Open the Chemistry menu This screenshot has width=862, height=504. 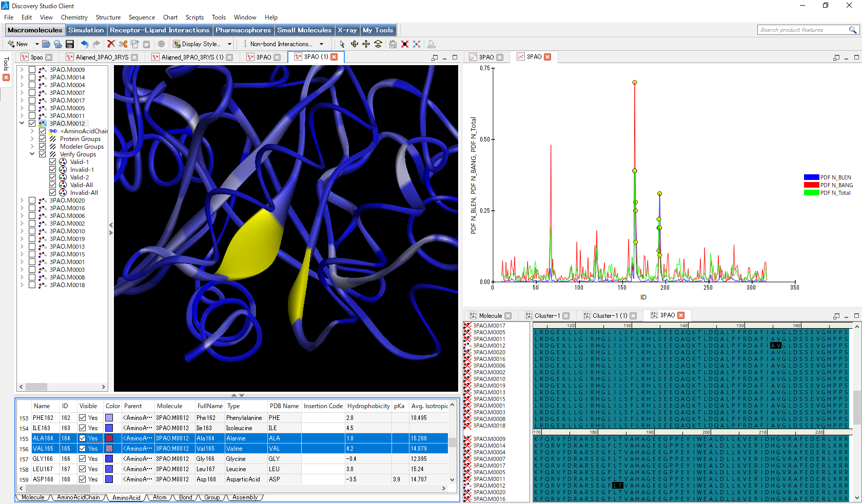click(74, 17)
